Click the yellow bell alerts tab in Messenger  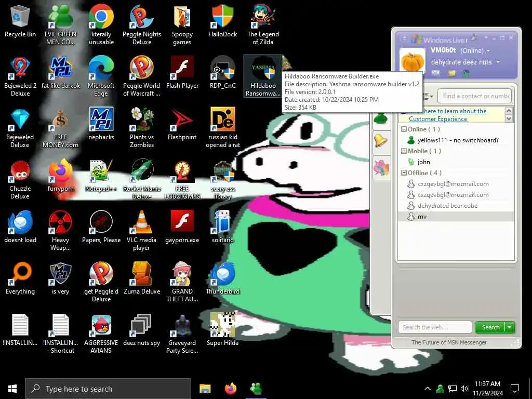(x=381, y=140)
